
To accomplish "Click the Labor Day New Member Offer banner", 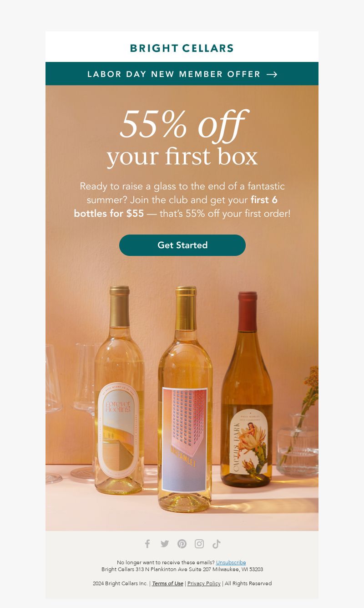I will (182, 74).
